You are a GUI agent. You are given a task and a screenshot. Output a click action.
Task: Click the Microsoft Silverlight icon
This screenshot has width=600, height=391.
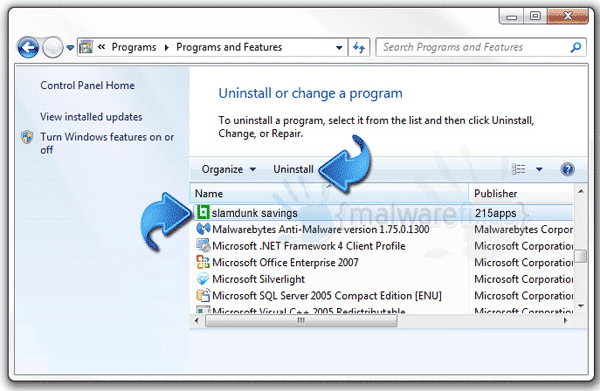click(203, 279)
